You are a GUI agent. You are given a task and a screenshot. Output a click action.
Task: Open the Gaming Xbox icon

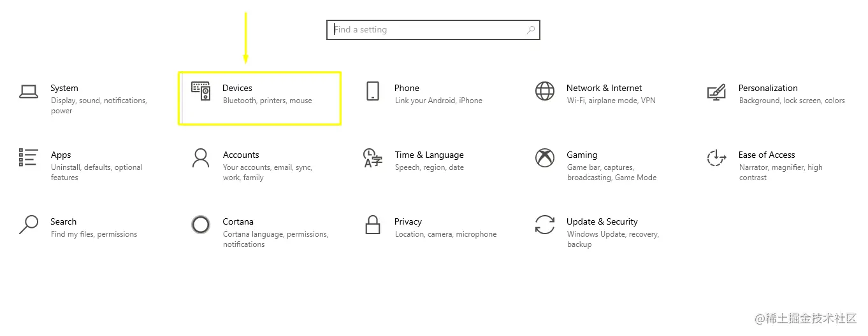click(x=545, y=158)
